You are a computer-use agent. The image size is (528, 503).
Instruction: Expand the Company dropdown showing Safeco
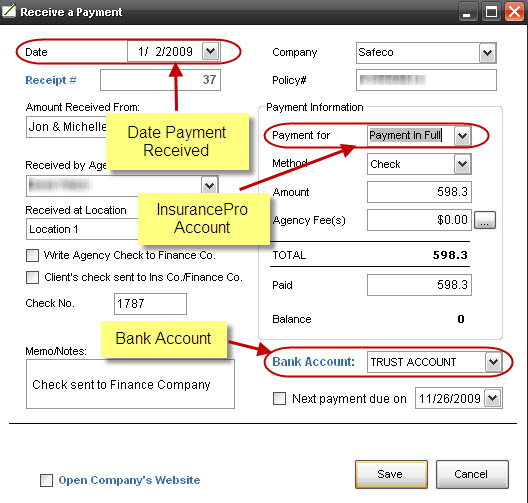[x=487, y=53]
